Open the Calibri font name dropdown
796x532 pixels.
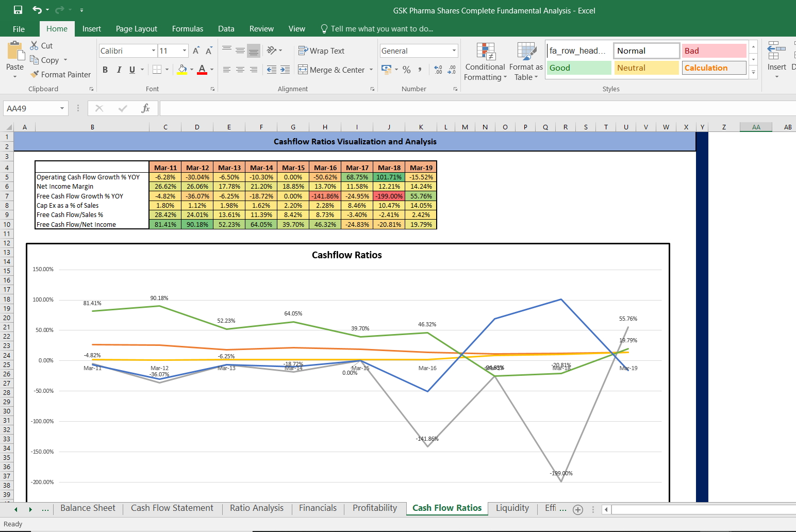click(x=154, y=51)
